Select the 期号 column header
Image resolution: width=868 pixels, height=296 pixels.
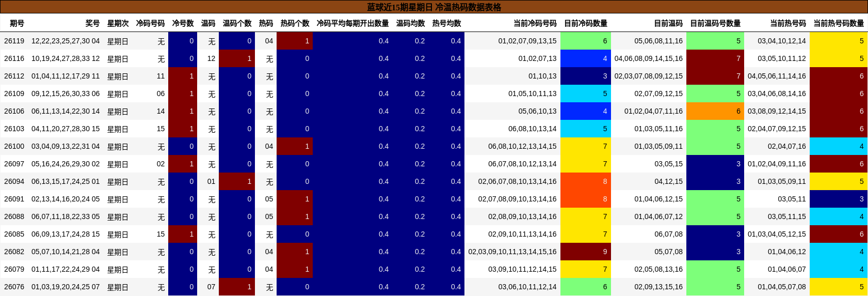pos(17,23)
